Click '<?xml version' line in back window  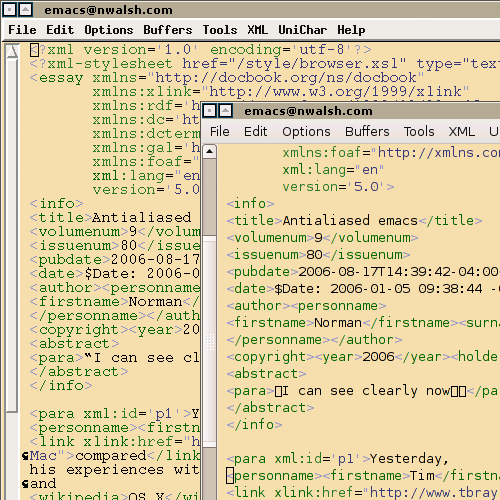(200, 50)
